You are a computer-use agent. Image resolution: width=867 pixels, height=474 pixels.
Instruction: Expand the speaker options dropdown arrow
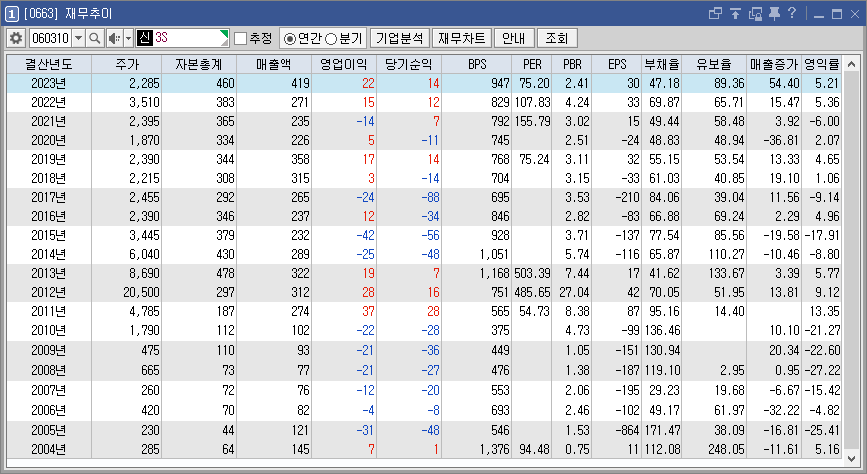coord(128,38)
